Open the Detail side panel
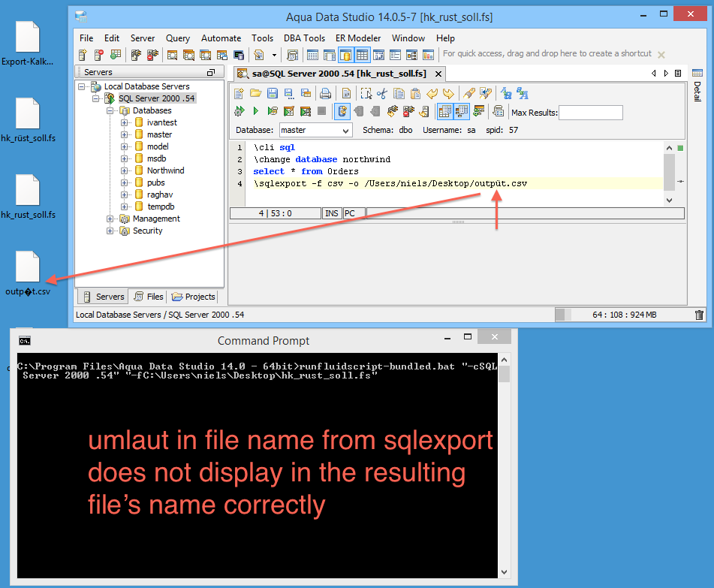The height and width of the screenshot is (588, 714). click(x=697, y=85)
